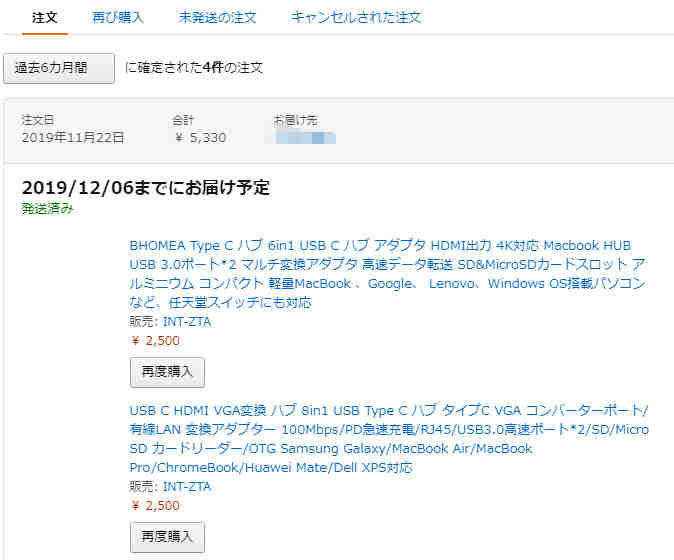
Task: Click the 発送済み shipping status text
Action: click(x=47, y=208)
